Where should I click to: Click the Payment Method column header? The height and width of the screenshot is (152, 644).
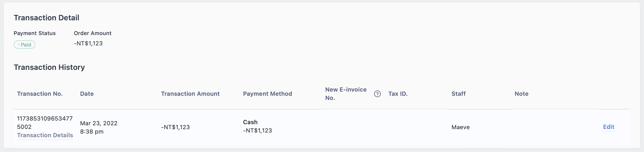(x=267, y=94)
